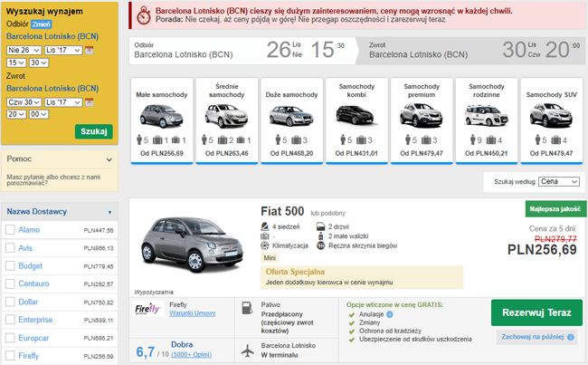Click the fuel pump Paliwo icon
The height and width of the screenshot is (365, 588).
click(x=247, y=308)
